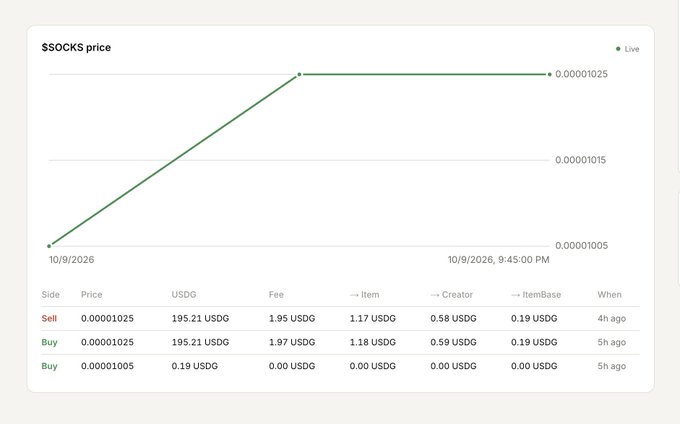Select the first chart data point at 0.00001005
The height and width of the screenshot is (424, 680).
[49, 246]
